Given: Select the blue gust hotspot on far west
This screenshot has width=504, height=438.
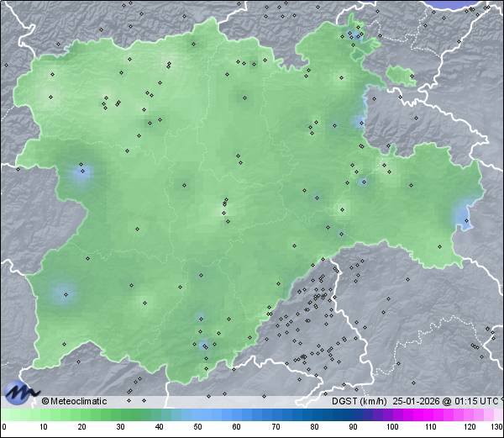Looking at the screenshot, I should (x=81, y=175).
